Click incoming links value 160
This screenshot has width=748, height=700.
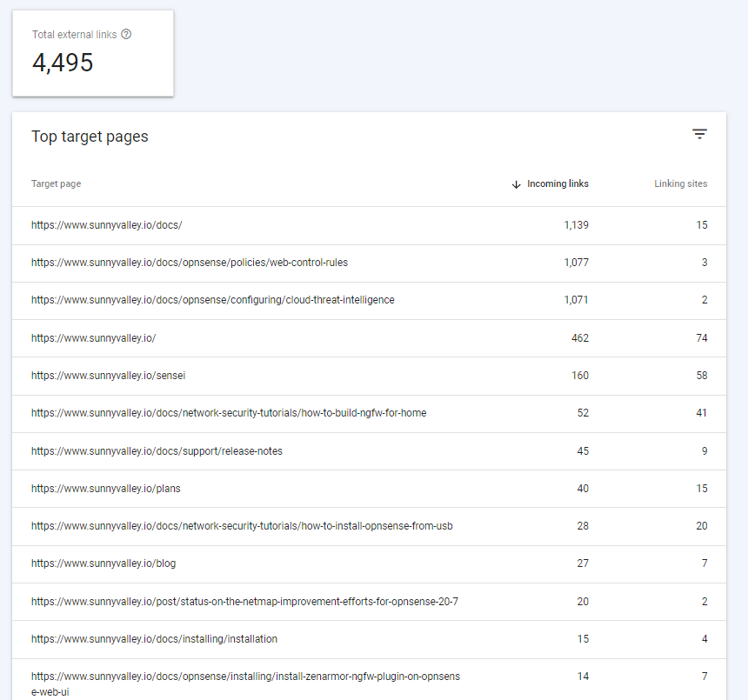coord(580,376)
